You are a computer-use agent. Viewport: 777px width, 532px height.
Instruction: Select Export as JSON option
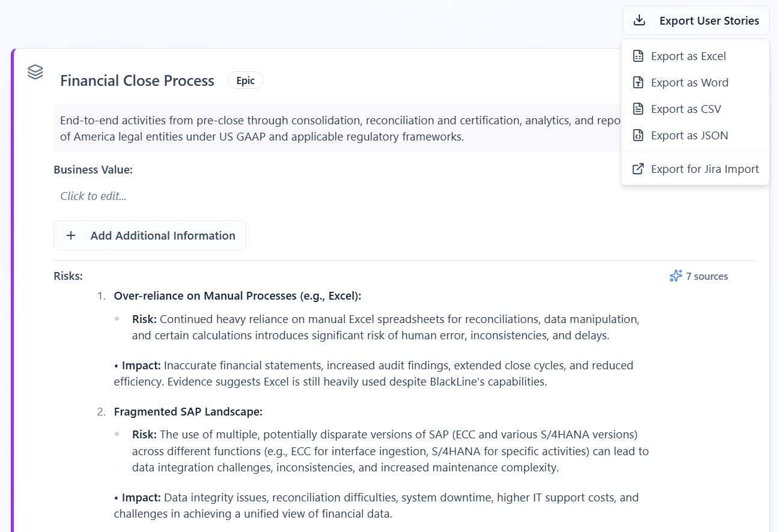point(689,135)
